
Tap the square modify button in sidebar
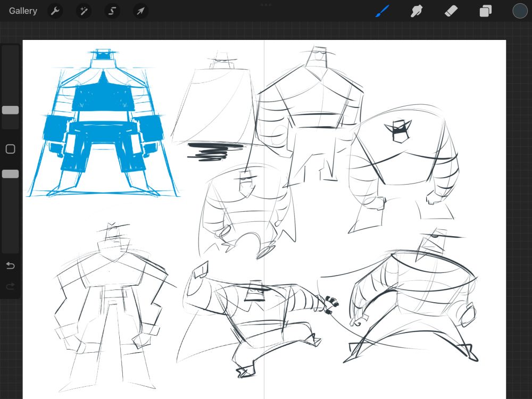[11, 149]
